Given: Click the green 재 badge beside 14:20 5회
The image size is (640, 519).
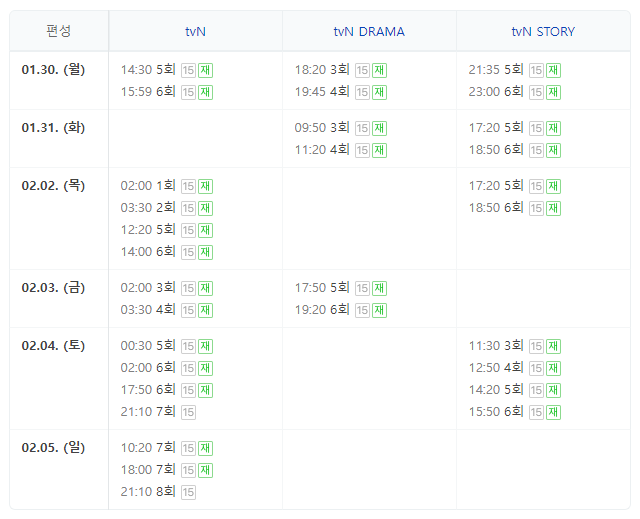Looking at the screenshot, I should pos(553,390).
